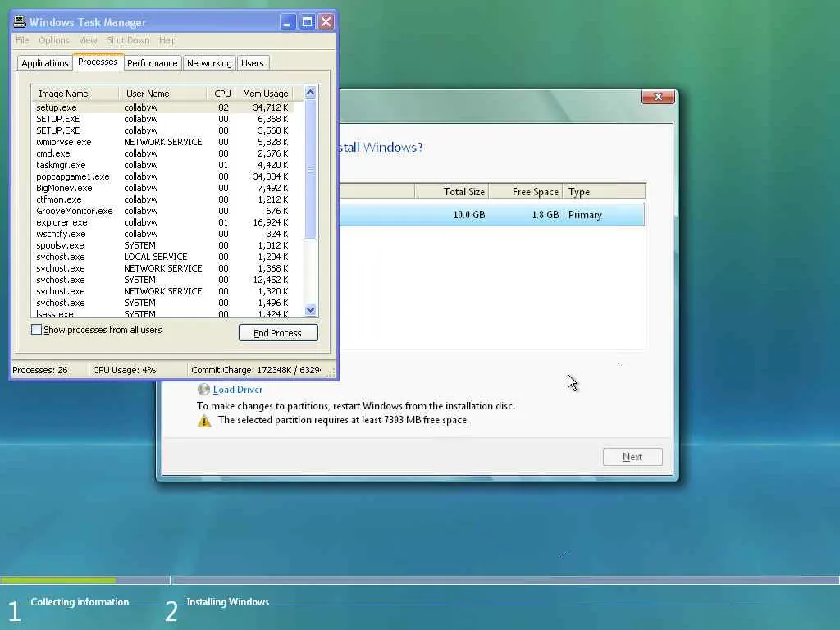Image resolution: width=840 pixels, height=630 pixels.
Task: Open the Shut Down menu
Action: [128, 40]
